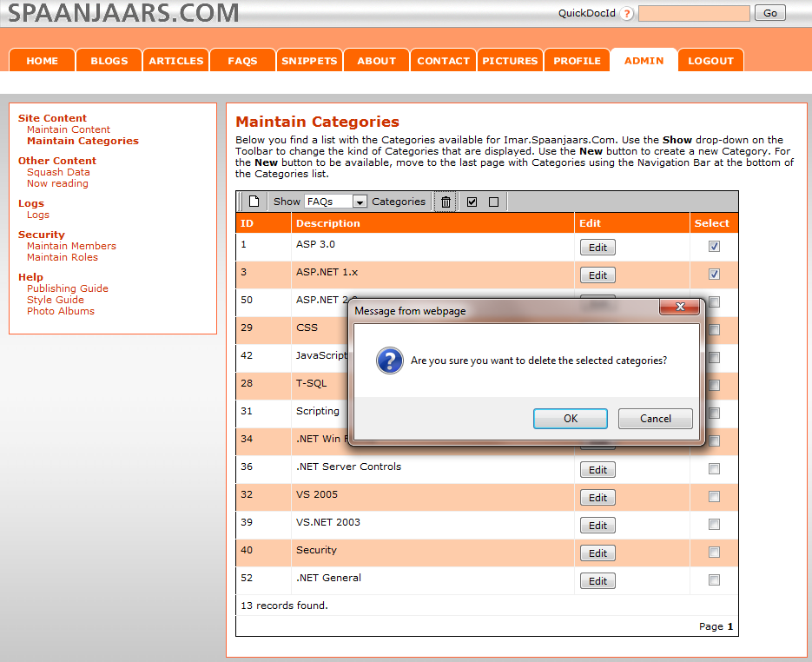This screenshot has height=662, width=812.
Task: Click the QuickDocId help question mark icon
Action: [627, 13]
